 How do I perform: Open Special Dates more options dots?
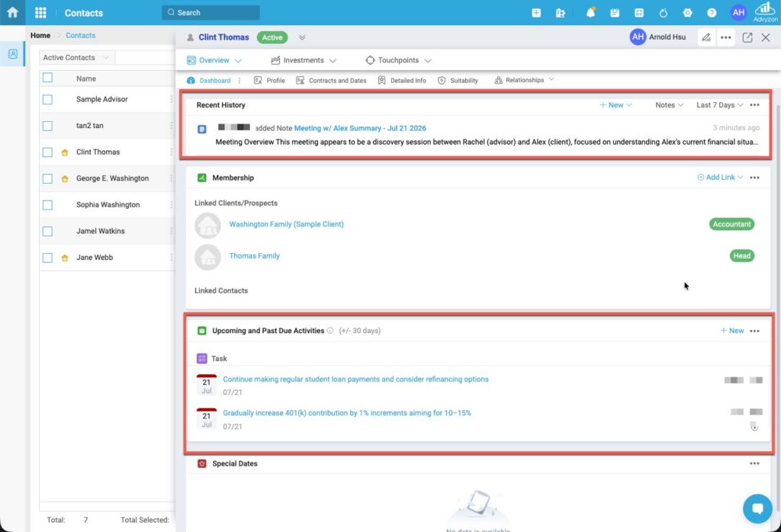point(754,463)
